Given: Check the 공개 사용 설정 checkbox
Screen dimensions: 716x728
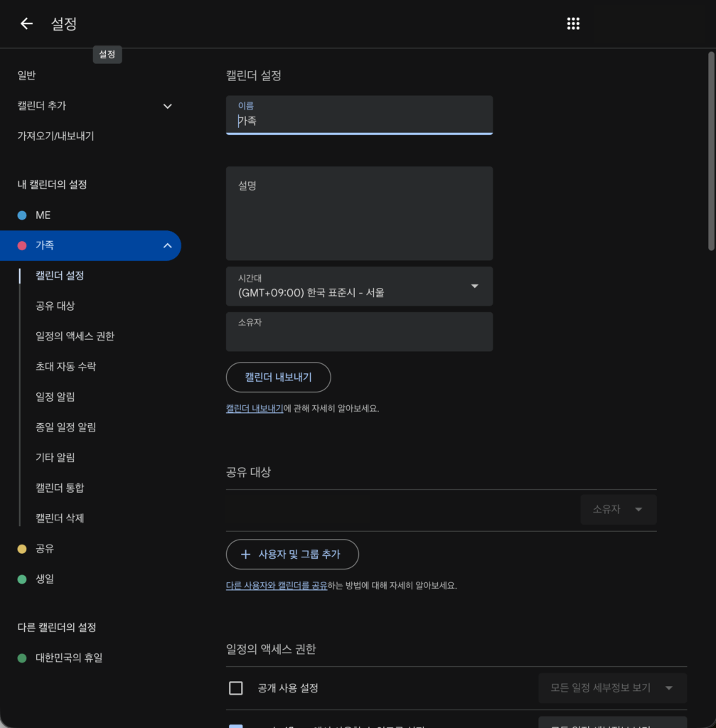Looking at the screenshot, I should [x=236, y=688].
